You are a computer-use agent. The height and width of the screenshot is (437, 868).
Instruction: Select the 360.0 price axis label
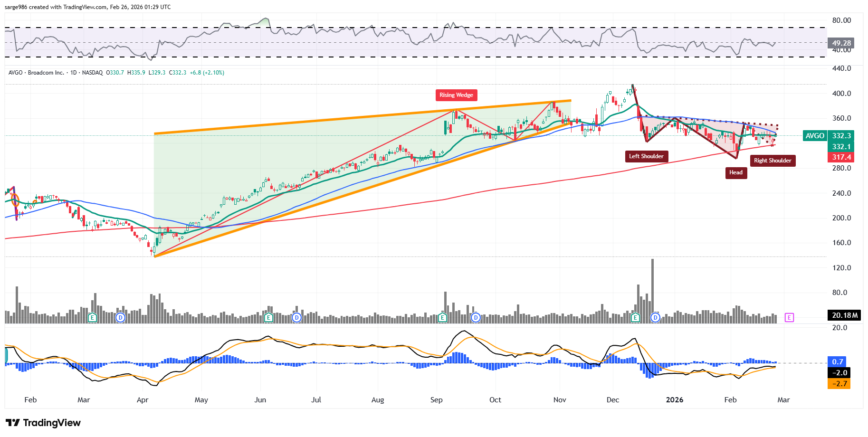pyautogui.click(x=842, y=118)
